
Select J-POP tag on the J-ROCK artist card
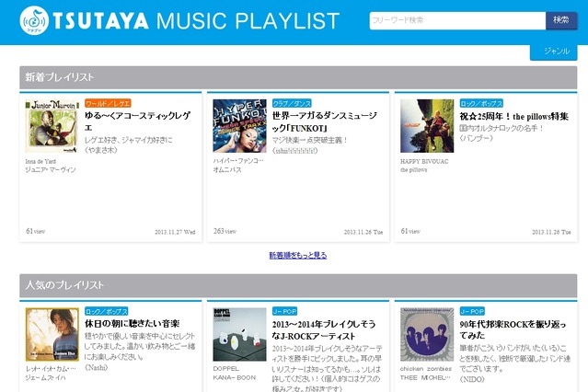(284, 311)
